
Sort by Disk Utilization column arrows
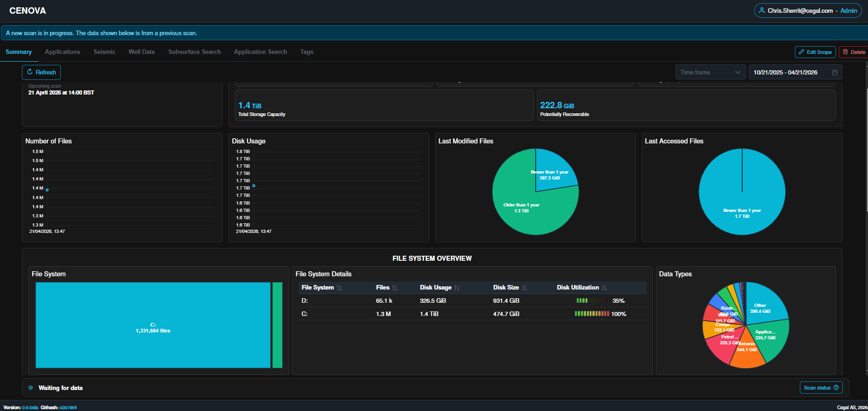(604, 288)
